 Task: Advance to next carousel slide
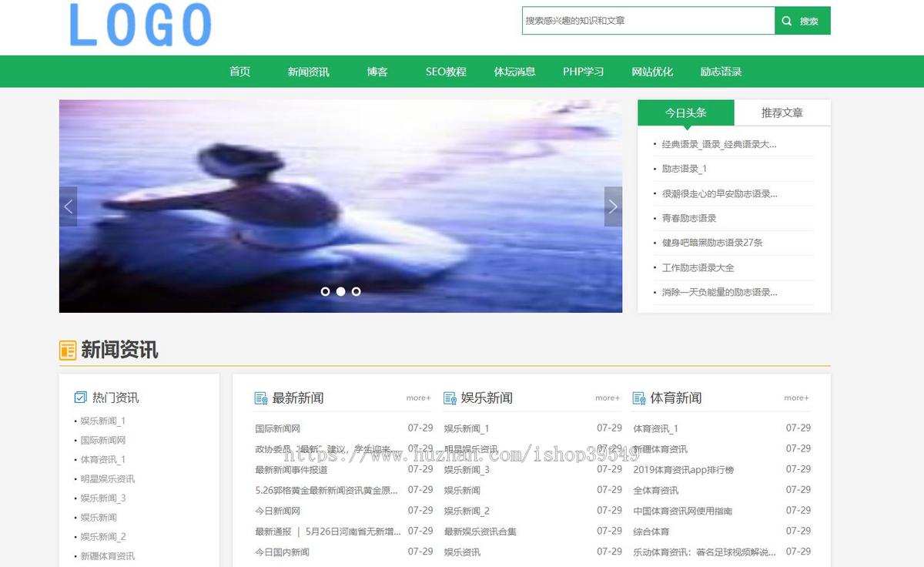(613, 206)
